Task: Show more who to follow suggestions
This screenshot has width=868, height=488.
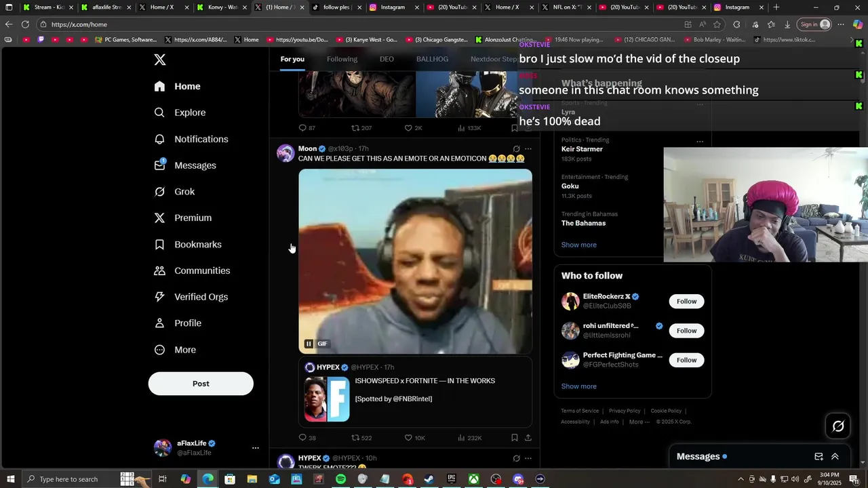Action: click(x=579, y=386)
